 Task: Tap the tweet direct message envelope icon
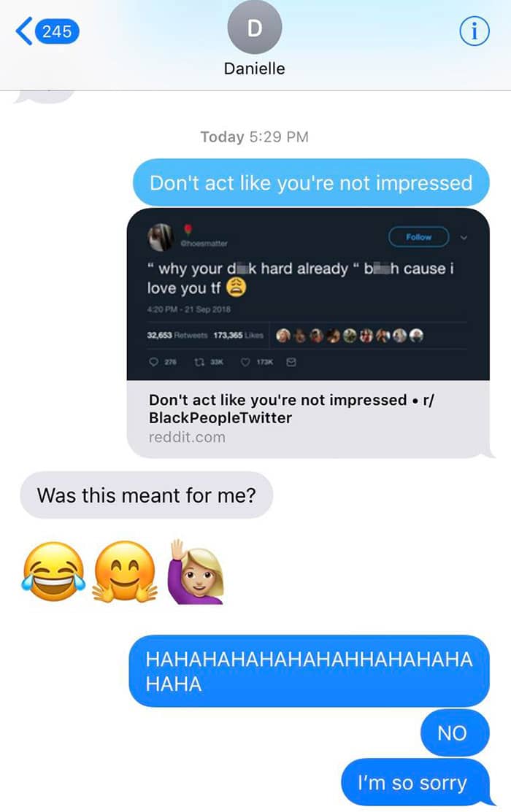(291, 362)
